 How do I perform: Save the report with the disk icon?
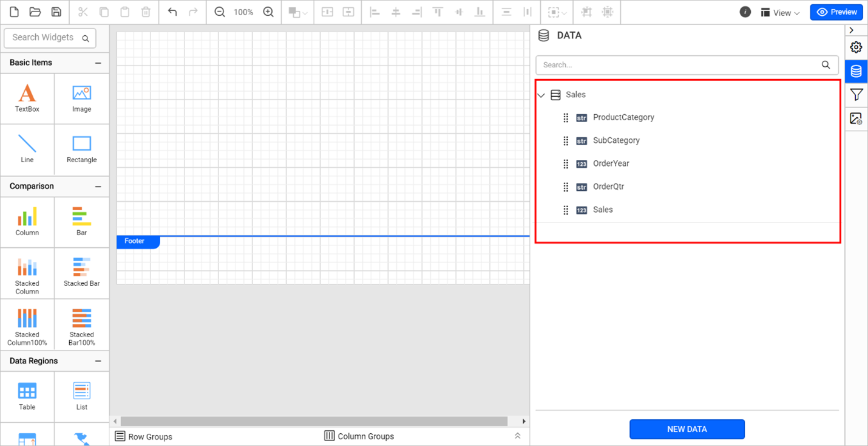[x=56, y=12]
